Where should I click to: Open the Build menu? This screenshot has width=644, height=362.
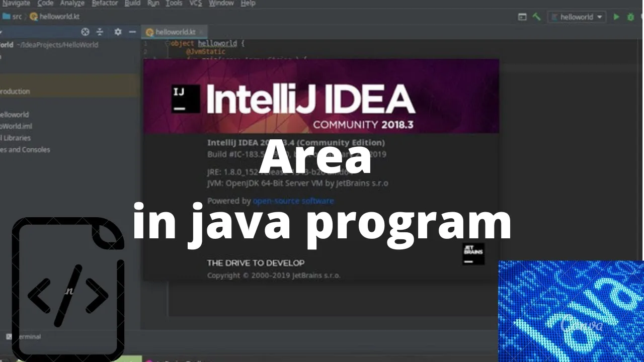click(132, 3)
